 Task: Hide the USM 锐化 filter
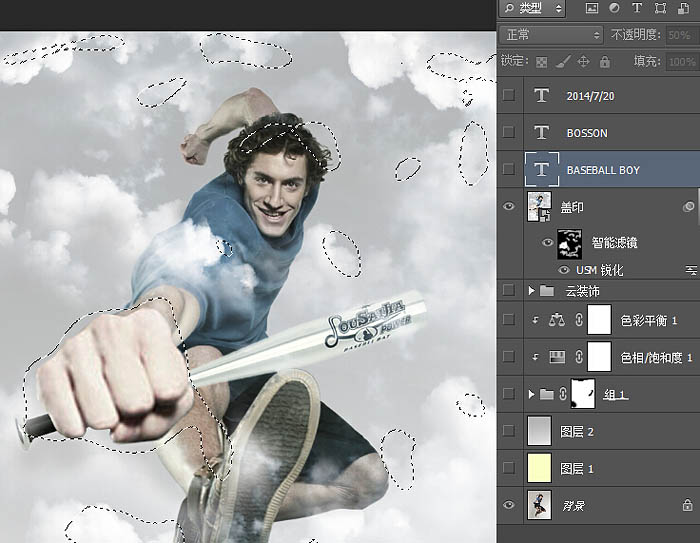564,270
